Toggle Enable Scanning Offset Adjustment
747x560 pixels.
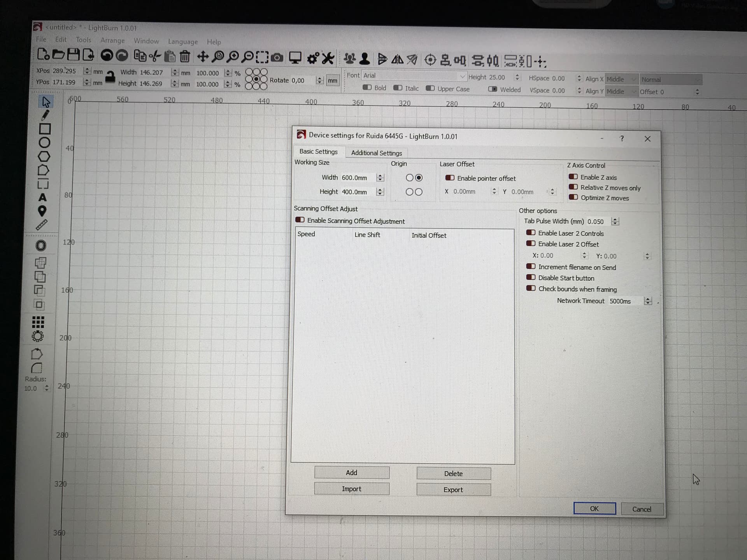coord(300,220)
